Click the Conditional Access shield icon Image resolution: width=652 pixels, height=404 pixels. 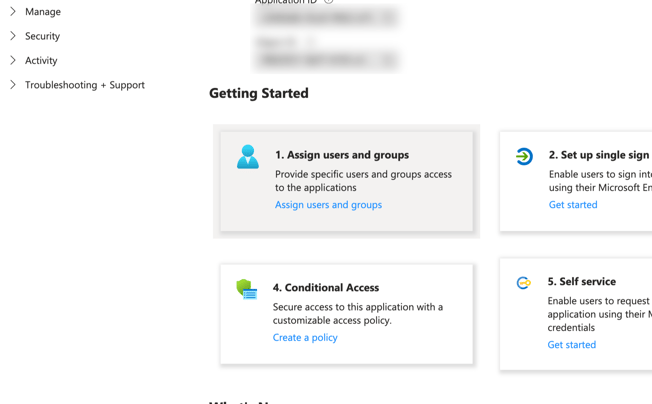point(247,289)
